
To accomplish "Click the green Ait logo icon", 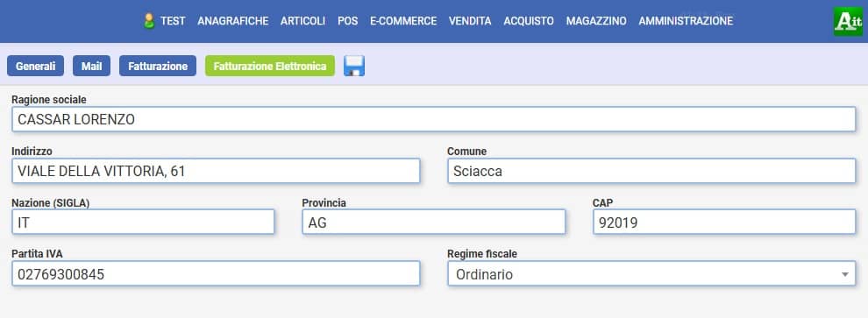I will coord(848,22).
